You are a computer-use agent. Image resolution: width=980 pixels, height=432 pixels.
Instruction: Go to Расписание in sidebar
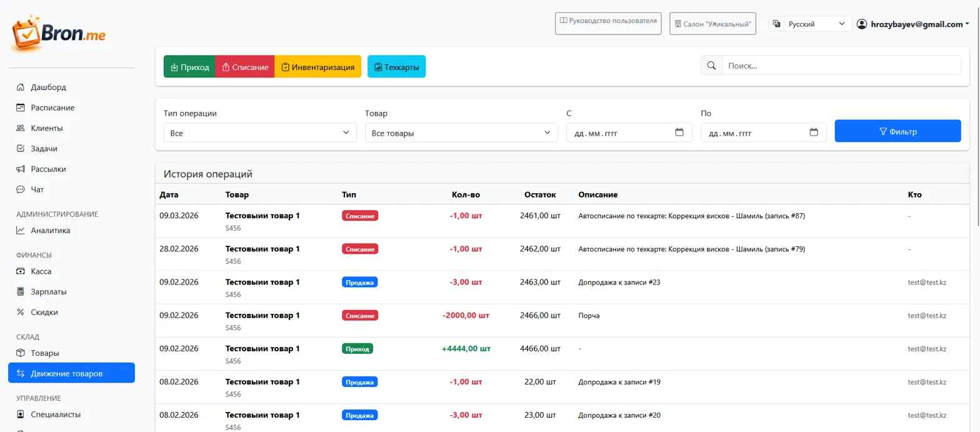(x=52, y=108)
